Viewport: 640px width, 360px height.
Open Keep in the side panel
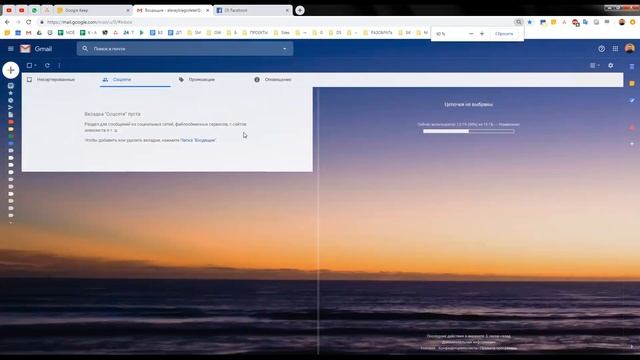[x=632, y=83]
